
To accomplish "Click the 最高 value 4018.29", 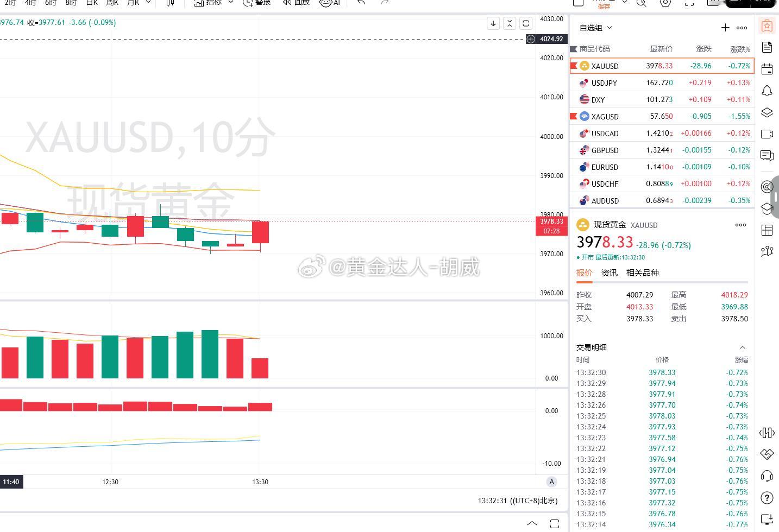I will point(734,295).
